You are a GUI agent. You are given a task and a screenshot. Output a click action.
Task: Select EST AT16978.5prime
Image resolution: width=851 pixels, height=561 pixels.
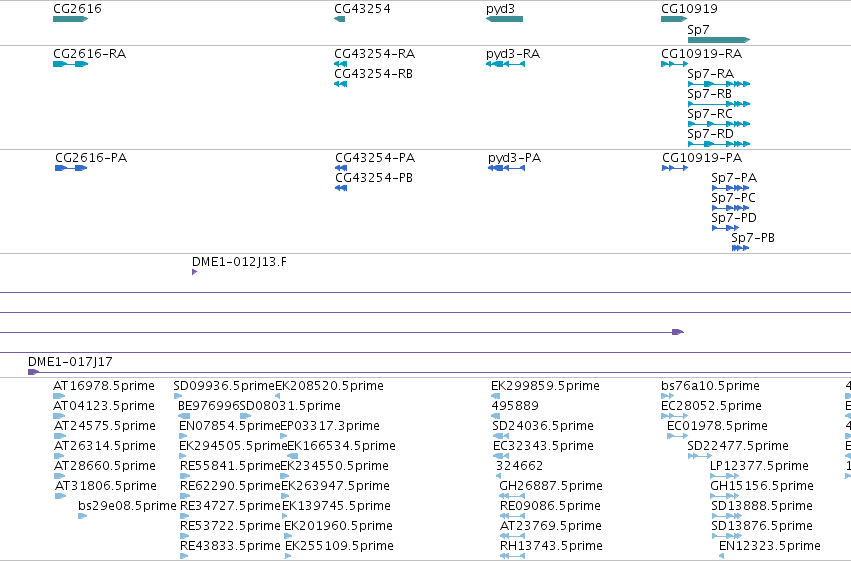click(59, 396)
